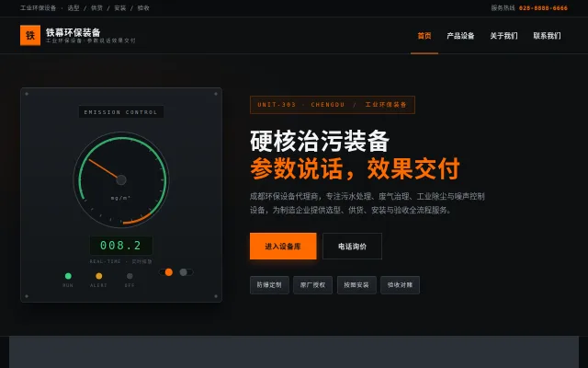
Task: Click the 硬核治污装备 headline
Action: point(320,141)
